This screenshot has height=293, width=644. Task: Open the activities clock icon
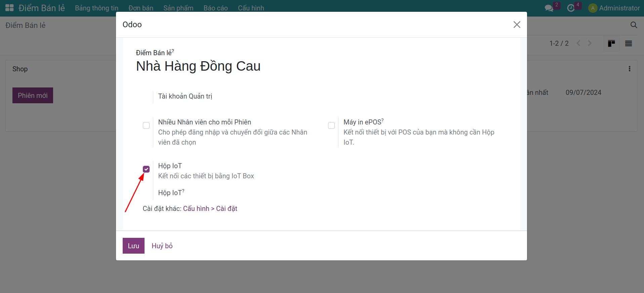[571, 8]
